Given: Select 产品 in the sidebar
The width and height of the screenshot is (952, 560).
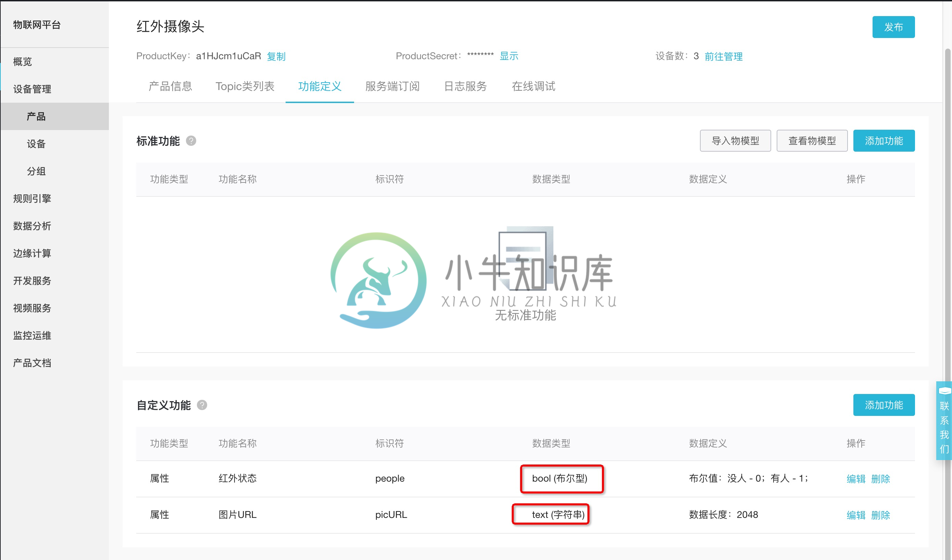Looking at the screenshot, I should [54, 116].
